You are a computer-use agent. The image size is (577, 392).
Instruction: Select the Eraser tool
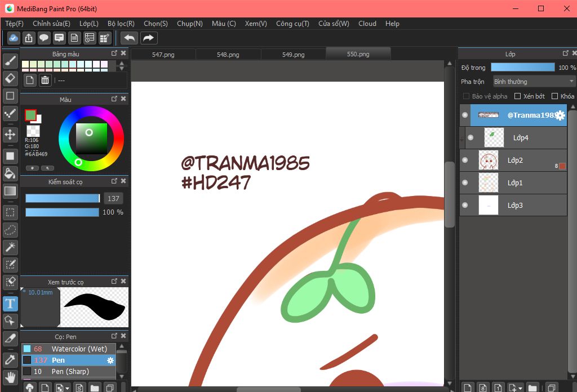10,78
